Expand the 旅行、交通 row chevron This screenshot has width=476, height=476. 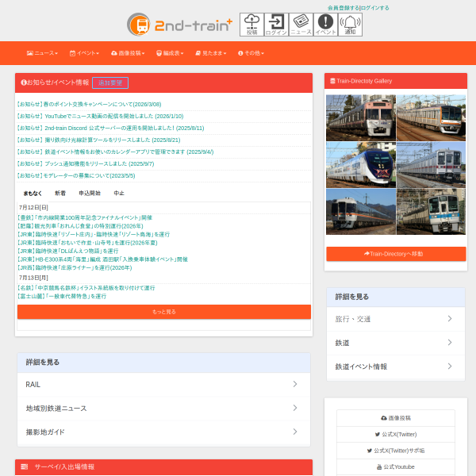tap(450, 319)
